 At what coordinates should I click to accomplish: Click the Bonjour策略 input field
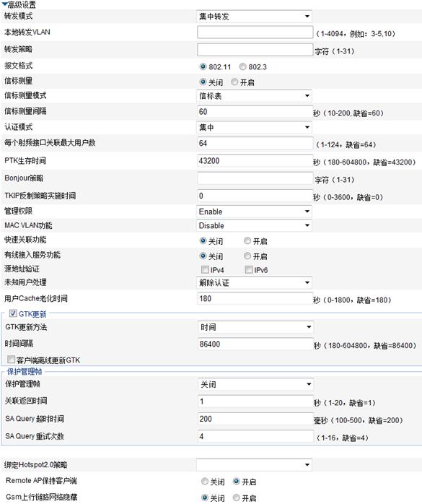pyautogui.click(x=255, y=178)
